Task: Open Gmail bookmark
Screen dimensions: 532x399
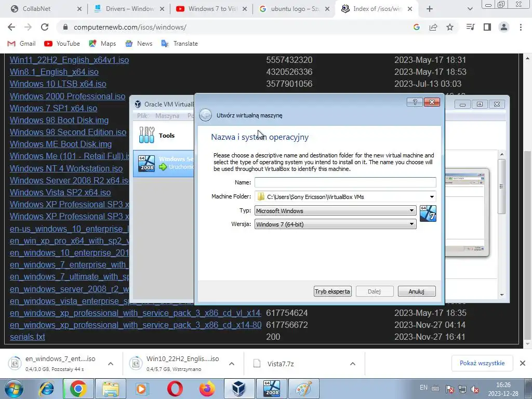Action: point(22,44)
